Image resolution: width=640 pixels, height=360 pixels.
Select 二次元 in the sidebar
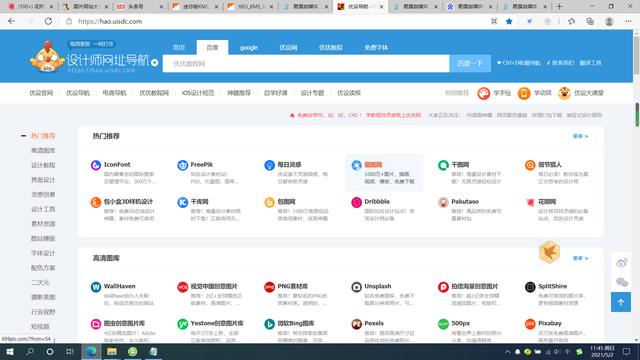click(x=40, y=282)
